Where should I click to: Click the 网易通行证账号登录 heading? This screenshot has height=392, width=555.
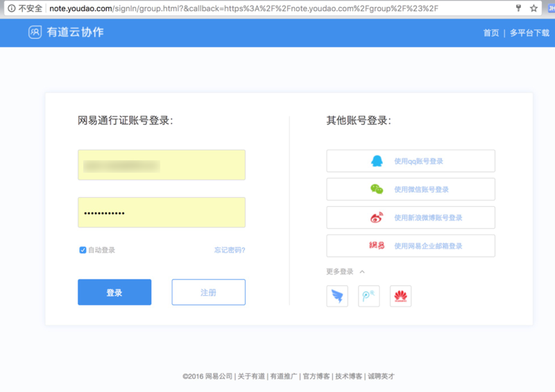click(x=126, y=121)
